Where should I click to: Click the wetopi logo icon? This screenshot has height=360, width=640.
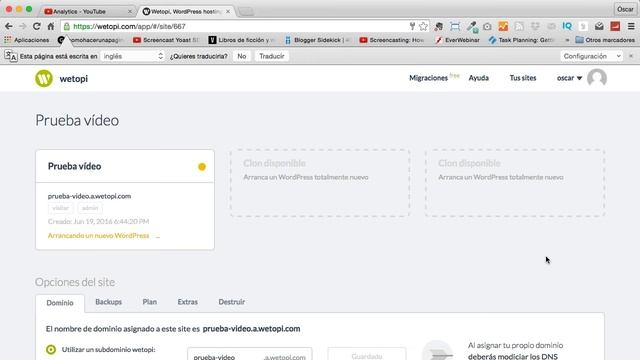pyautogui.click(x=44, y=78)
